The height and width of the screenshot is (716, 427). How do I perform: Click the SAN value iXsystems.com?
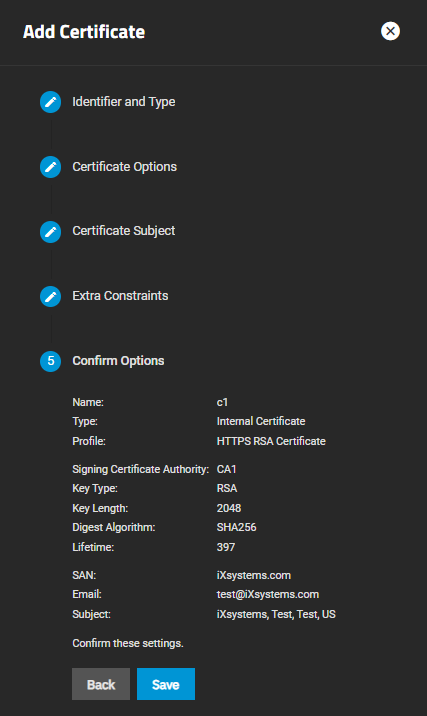pyautogui.click(x=254, y=575)
